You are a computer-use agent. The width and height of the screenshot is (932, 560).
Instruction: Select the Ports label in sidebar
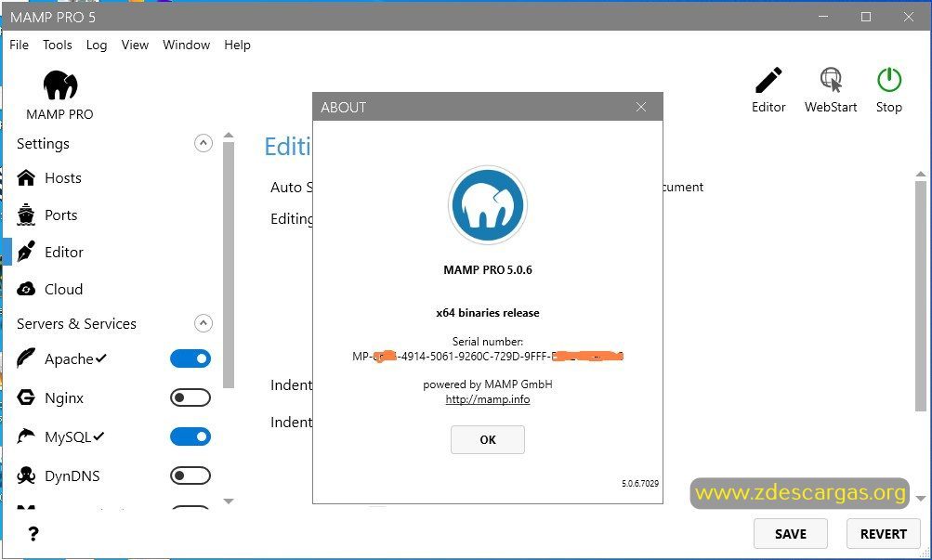[x=61, y=215]
